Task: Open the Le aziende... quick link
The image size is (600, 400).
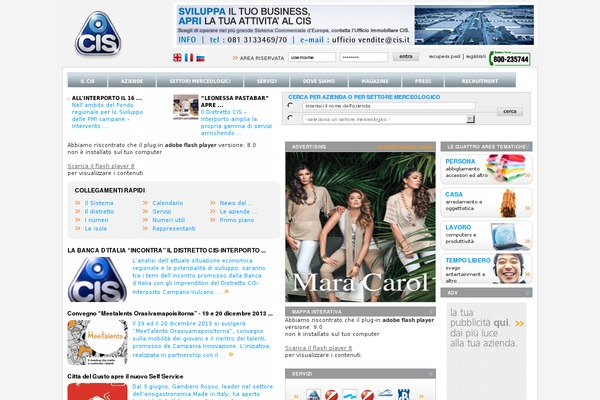Action: (x=238, y=211)
